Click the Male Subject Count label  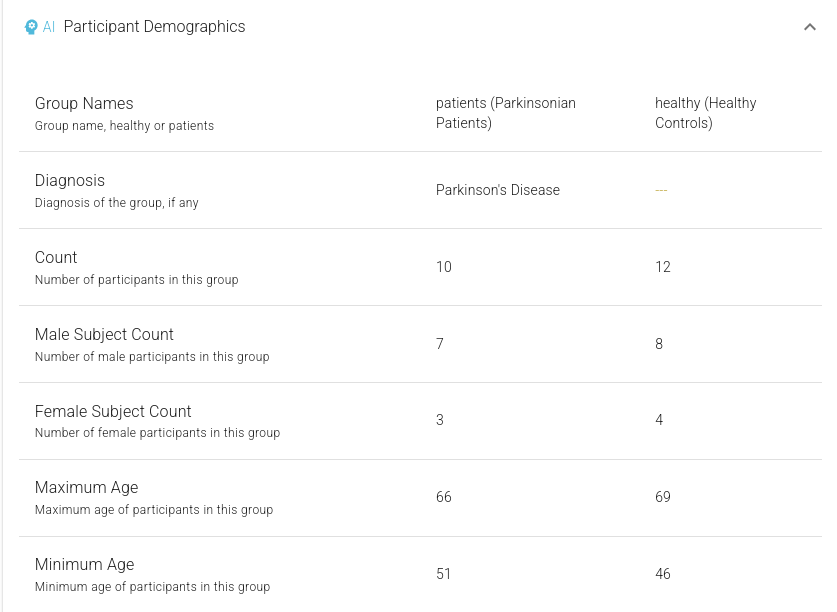pos(104,334)
